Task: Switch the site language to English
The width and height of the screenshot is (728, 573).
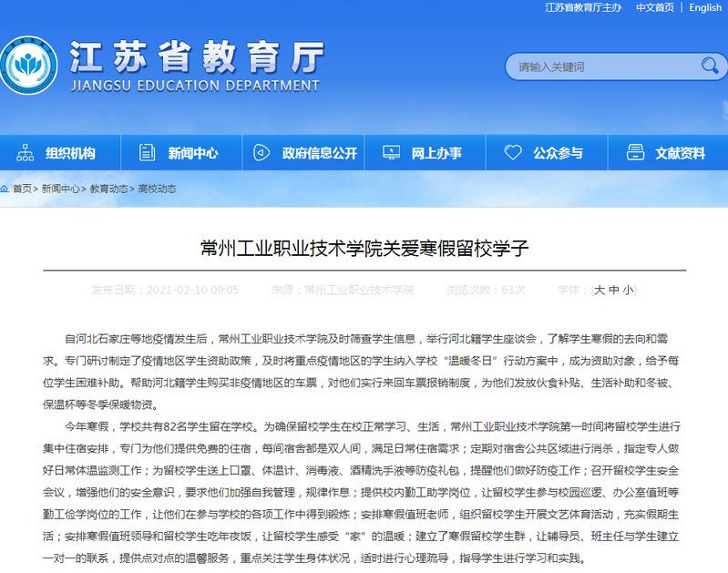Action: pyautogui.click(x=705, y=7)
